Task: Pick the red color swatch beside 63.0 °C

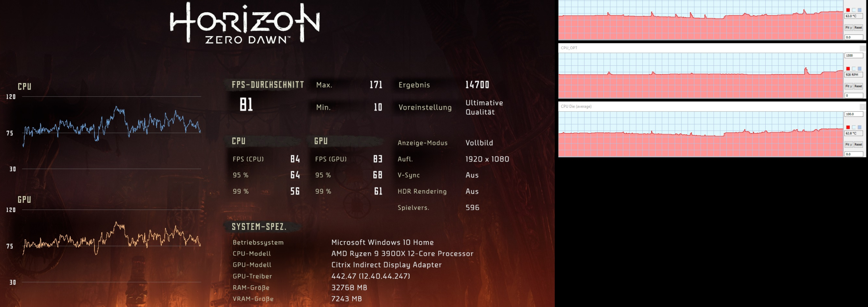Action: 848,10
